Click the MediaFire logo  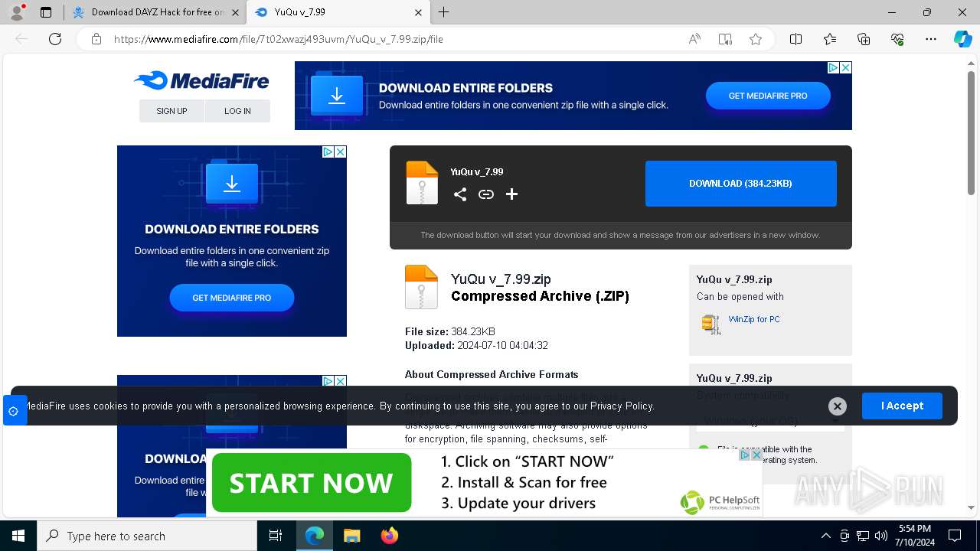201,80
